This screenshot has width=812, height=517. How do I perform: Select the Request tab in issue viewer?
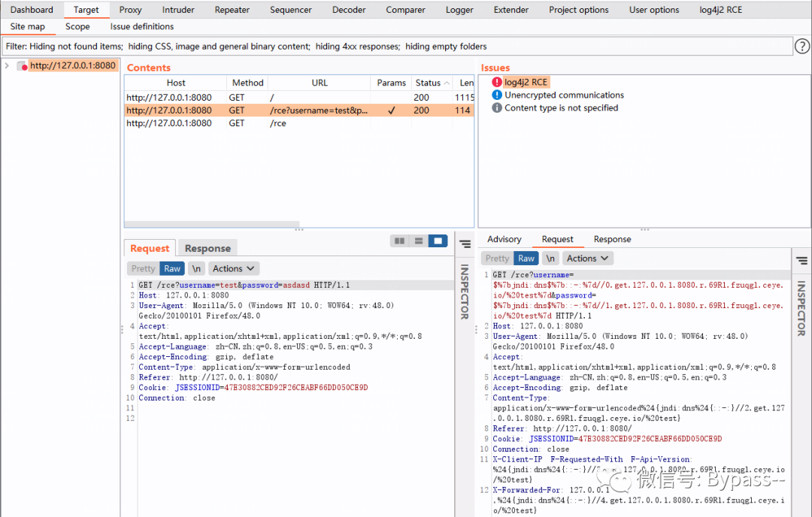(557, 239)
